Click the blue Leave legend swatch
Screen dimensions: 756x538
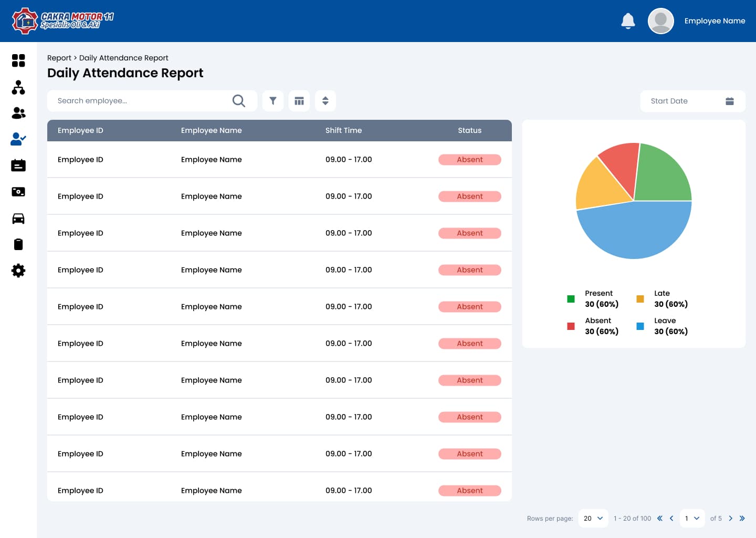(640, 326)
